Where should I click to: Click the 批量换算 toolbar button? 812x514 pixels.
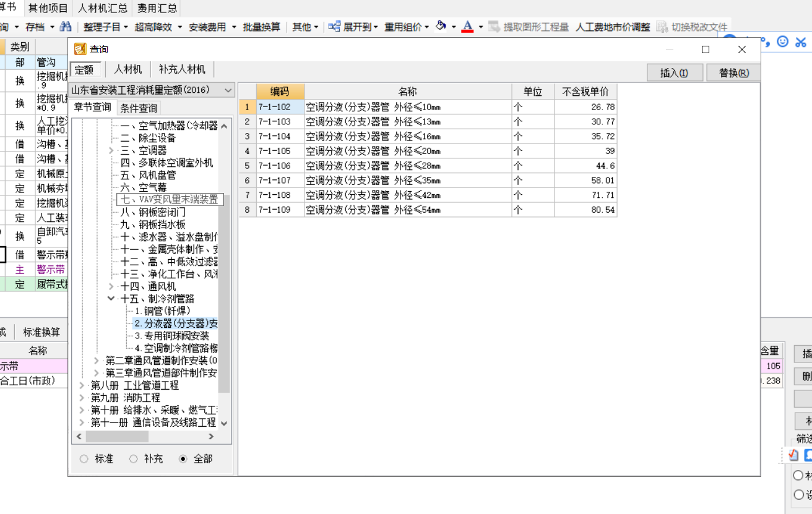coord(261,27)
